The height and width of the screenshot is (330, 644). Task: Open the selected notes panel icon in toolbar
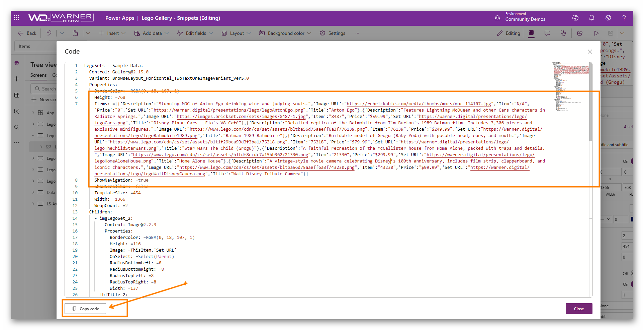pyautogui.click(x=531, y=33)
